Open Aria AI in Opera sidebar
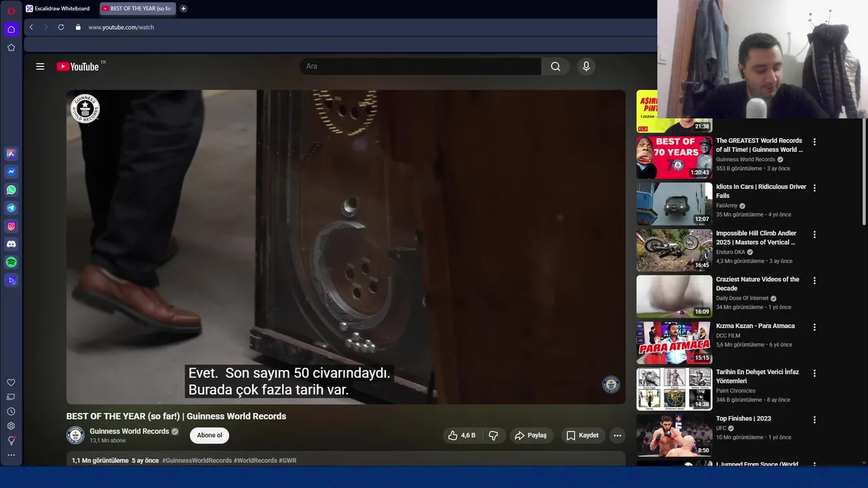This screenshot has height=488, width=868. click(11, 154)
